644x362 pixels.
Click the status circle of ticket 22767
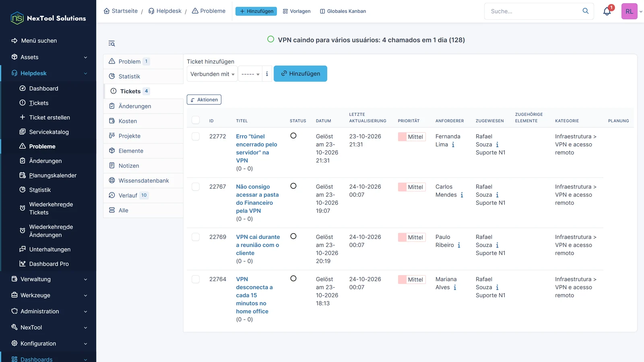pyautogui.click(x=293, y=186)
